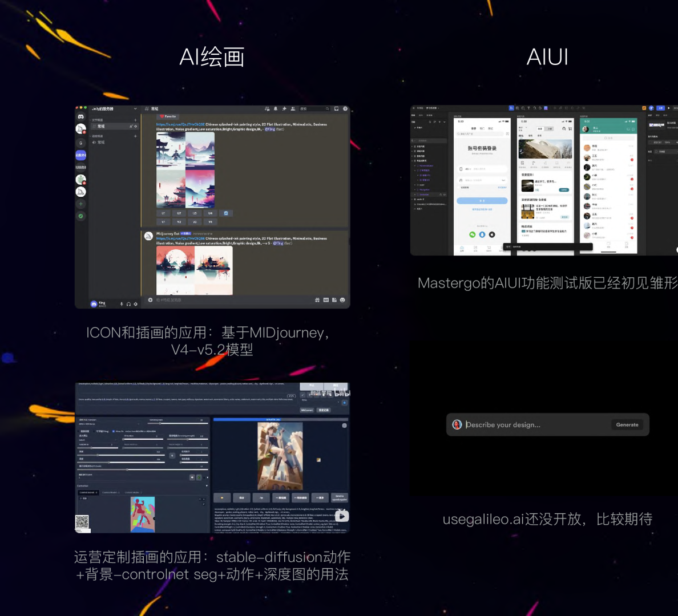Enable the 面部修复 face restoration checkbox
Screen dimensions: 678x616
pos(78,431)
